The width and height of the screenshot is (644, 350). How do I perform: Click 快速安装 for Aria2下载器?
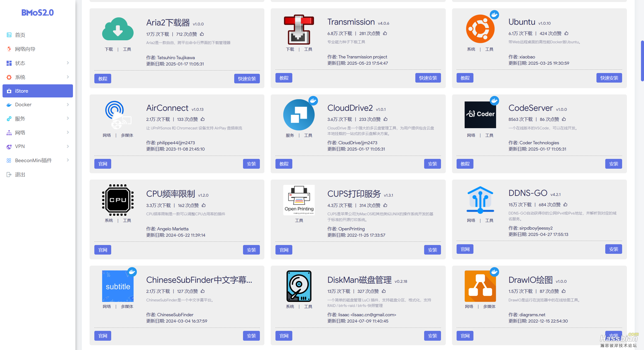click(247, 79)
